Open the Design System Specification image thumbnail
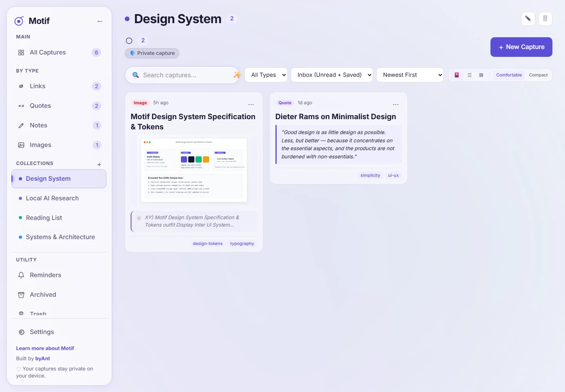565x392 pixels. point(194,170)
